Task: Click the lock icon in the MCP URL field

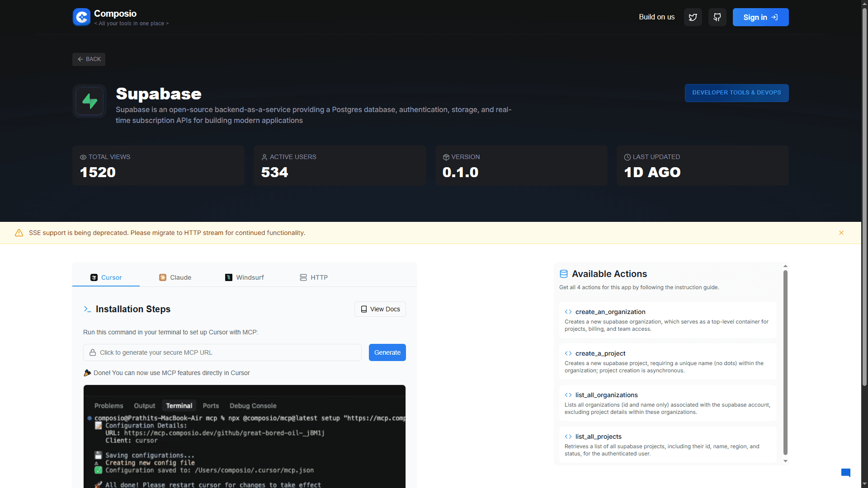Action: (92, 352)
